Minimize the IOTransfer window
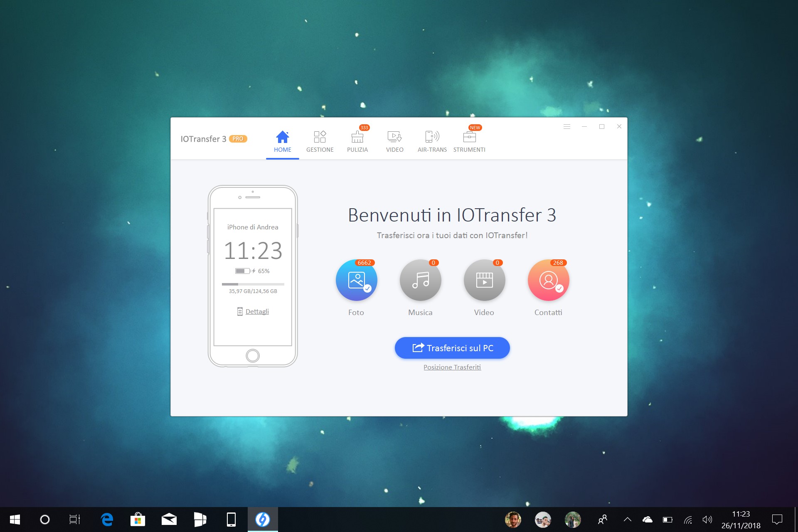The image size is (798, 532). pyautogui.click(x=584, y=126)
